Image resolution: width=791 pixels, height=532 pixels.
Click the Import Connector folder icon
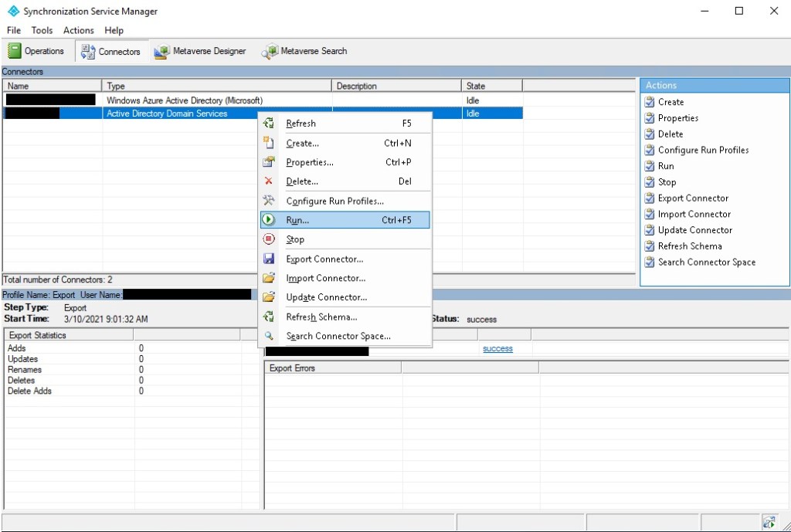tap(269, 278)
